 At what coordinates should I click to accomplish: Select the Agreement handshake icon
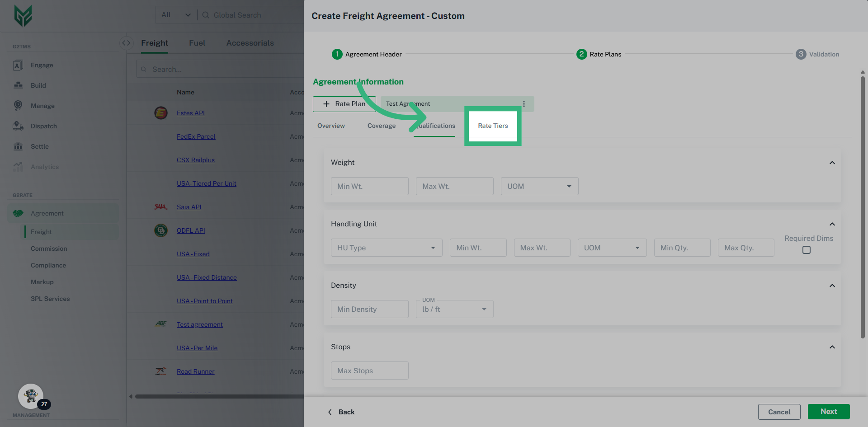pyautogui.click(x=18, y=213)
